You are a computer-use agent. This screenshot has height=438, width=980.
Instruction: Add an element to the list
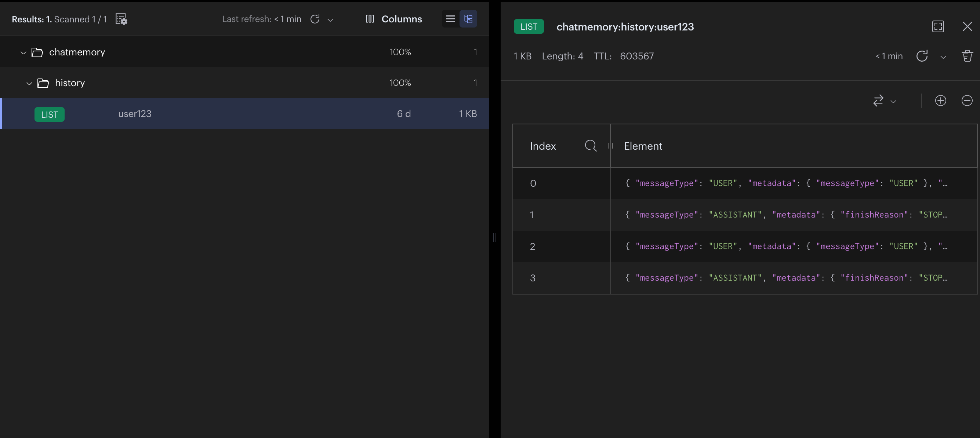[x=940, y=101]
